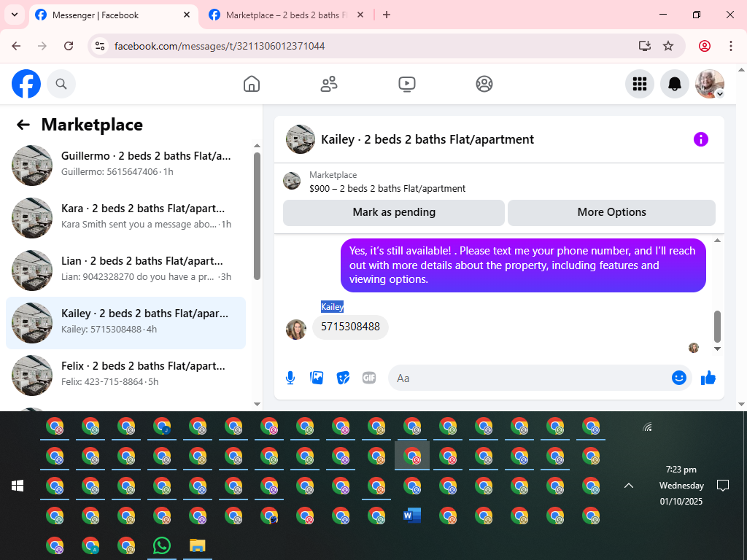Screen dimensions: 747x560
Task: Go to the Home feed icon
Action: click(252, 84)
